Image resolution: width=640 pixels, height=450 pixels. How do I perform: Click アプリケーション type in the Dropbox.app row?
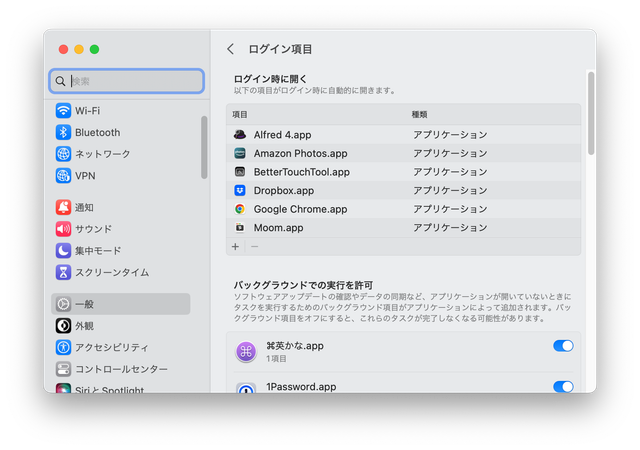[x=450, y=190]
